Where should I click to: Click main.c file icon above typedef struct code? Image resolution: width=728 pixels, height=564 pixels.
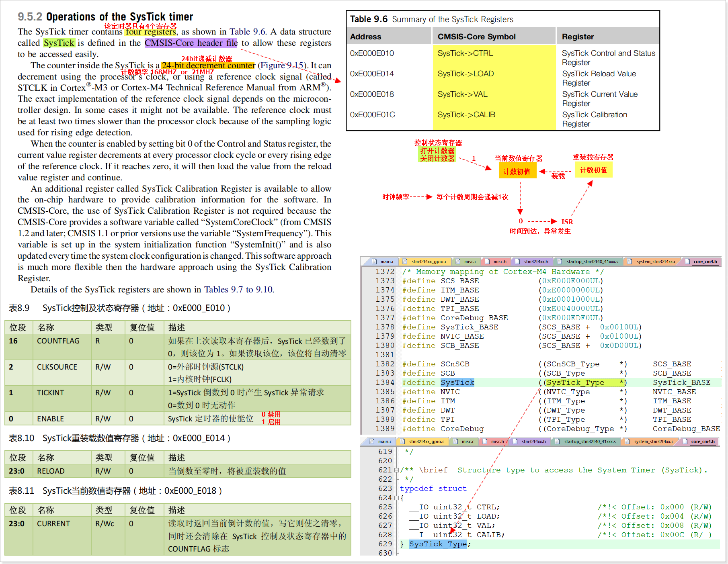coord(371,441)
